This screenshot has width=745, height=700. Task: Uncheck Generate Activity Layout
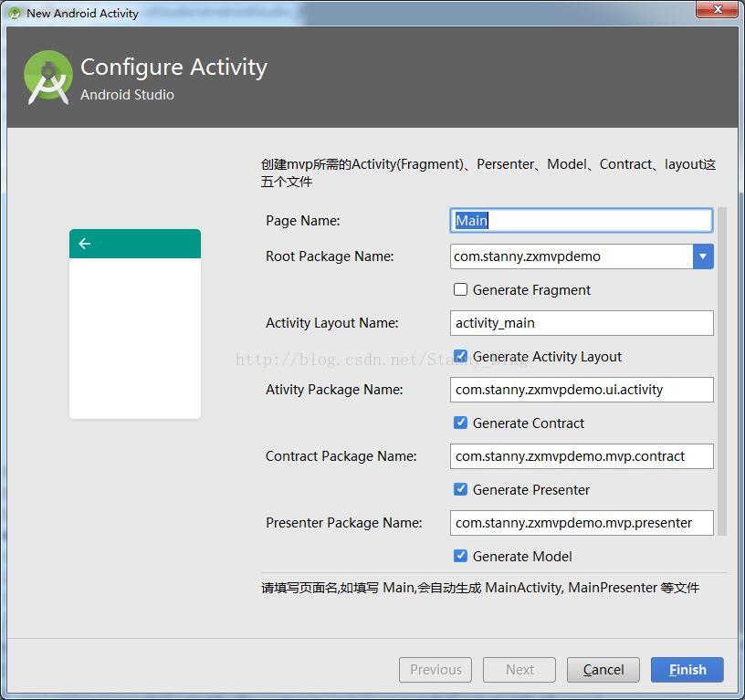[x=460, y=356]
